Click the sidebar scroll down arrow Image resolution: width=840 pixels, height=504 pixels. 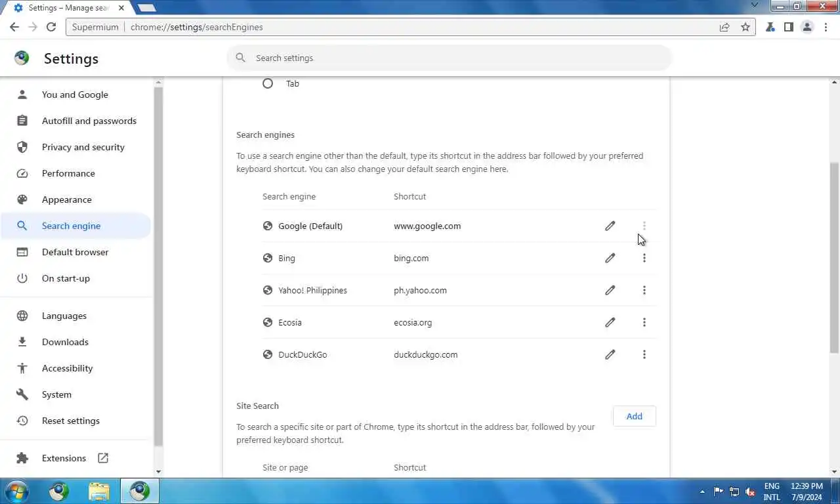[158, 472]
